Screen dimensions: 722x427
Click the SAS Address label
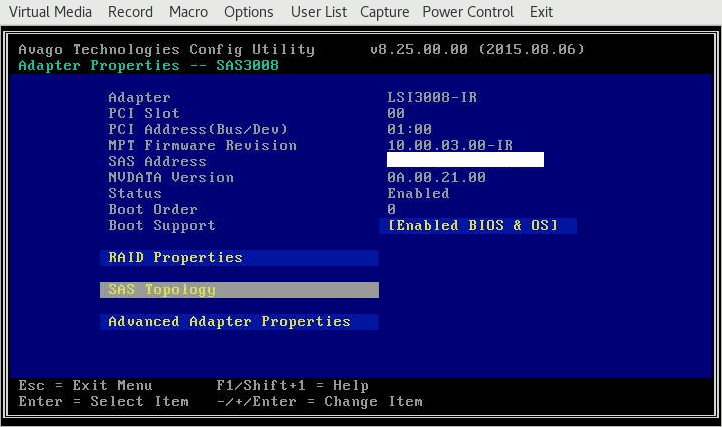click(x=157, y=162)
